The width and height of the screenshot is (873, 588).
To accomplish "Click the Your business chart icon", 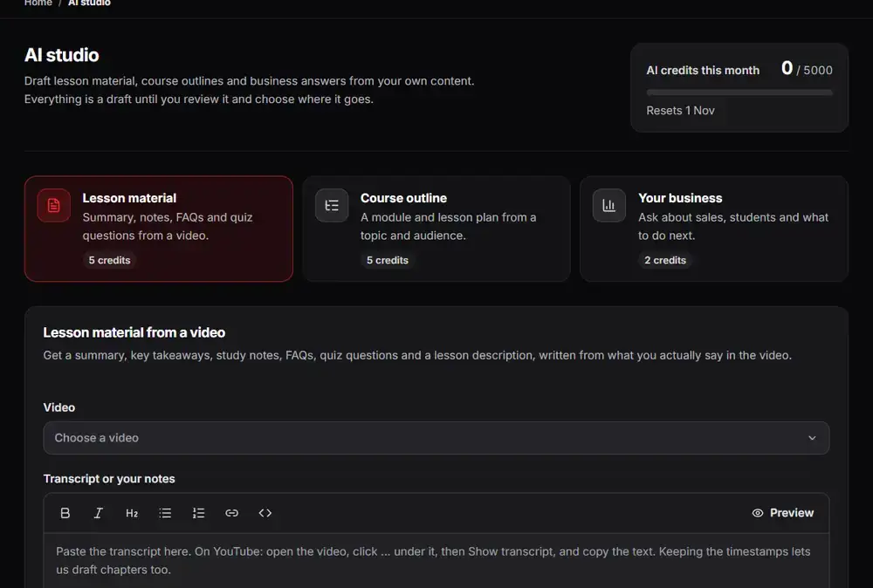I will pos(609,205).
